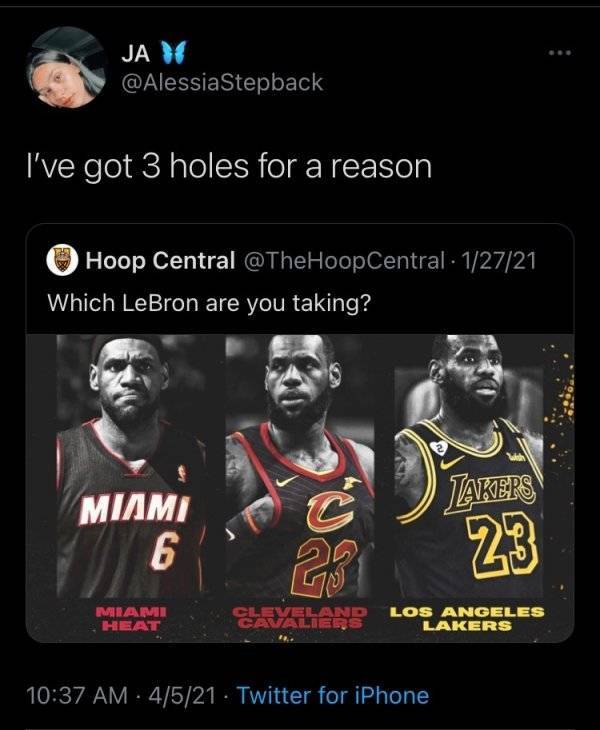The height and width of the screenshot is (730, 600).
Task: Open the Los Angeles Lakers LeBron image
Action: coord(469,466)
